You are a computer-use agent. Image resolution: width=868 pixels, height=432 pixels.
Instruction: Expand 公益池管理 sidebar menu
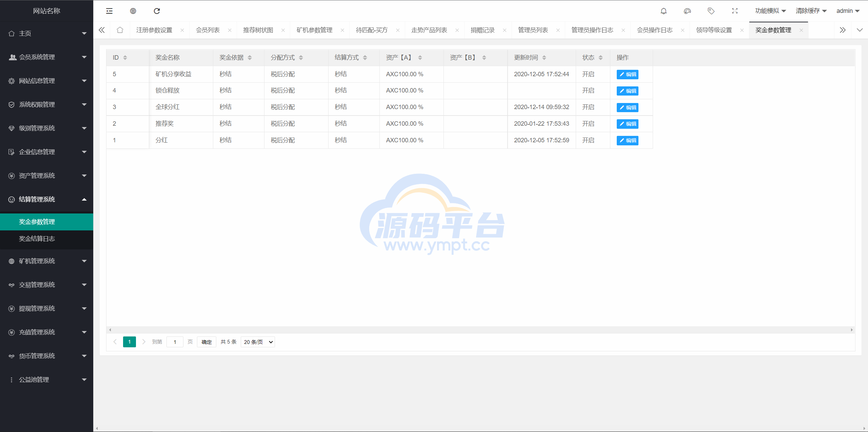coord(46,379)
